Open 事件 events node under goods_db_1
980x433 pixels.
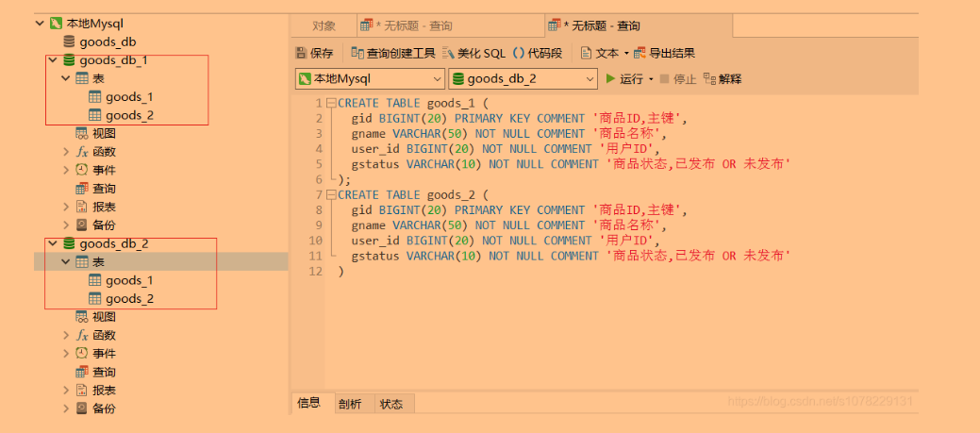[x=95, y=170]
